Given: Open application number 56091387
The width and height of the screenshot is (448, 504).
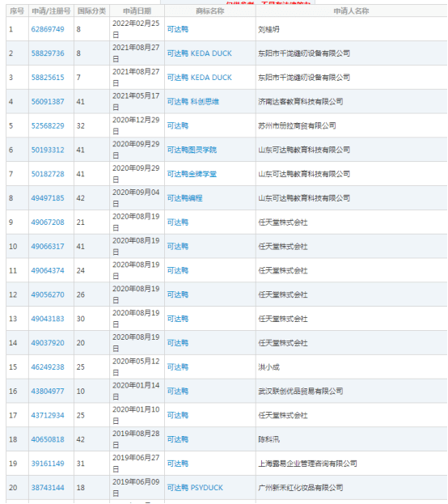Looking at the screenshot, I should tap(48, 102).
